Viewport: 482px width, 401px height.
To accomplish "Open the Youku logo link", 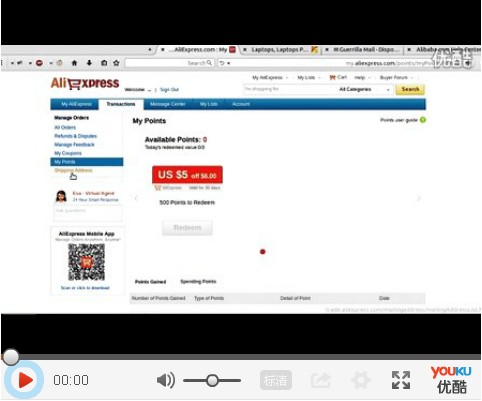I will click(451, 380).
